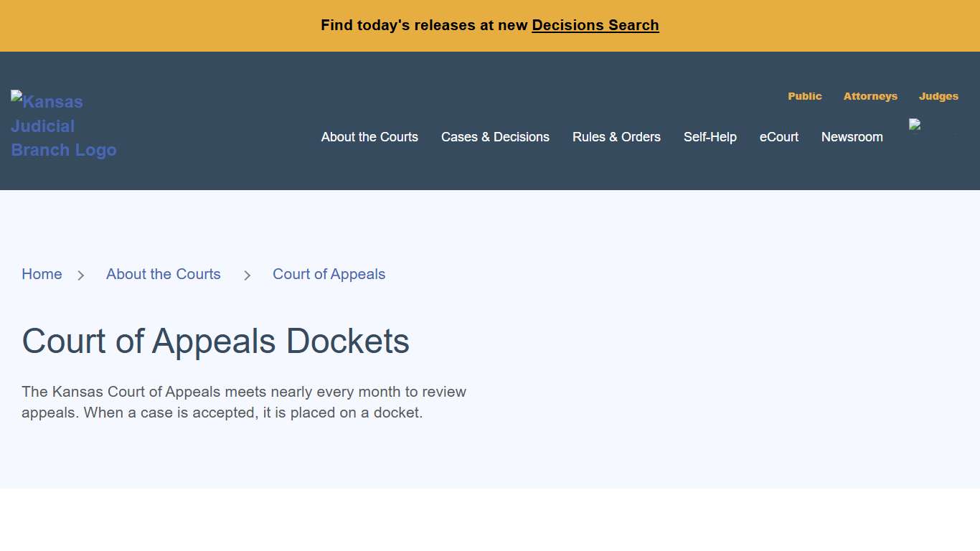Viewport: 980px width, 551px height.
Task: Open the Newsroom navigation item
Action: (852, 137)
